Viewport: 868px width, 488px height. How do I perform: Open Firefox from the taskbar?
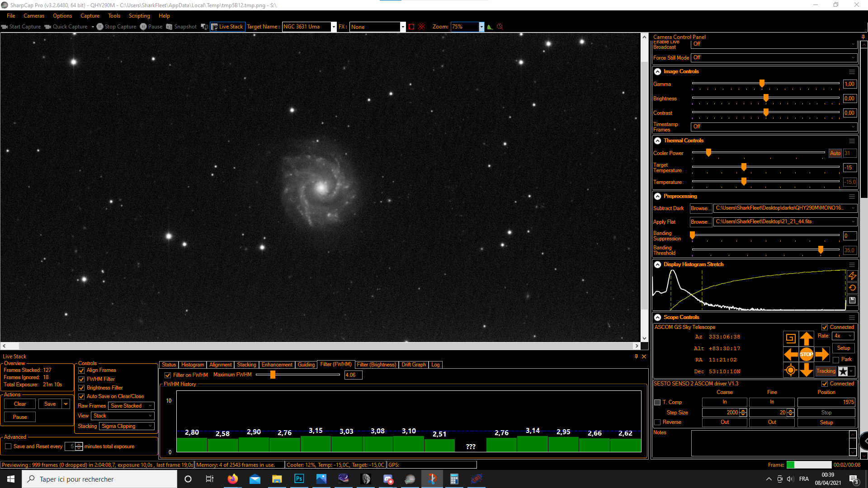click(232, 479)
